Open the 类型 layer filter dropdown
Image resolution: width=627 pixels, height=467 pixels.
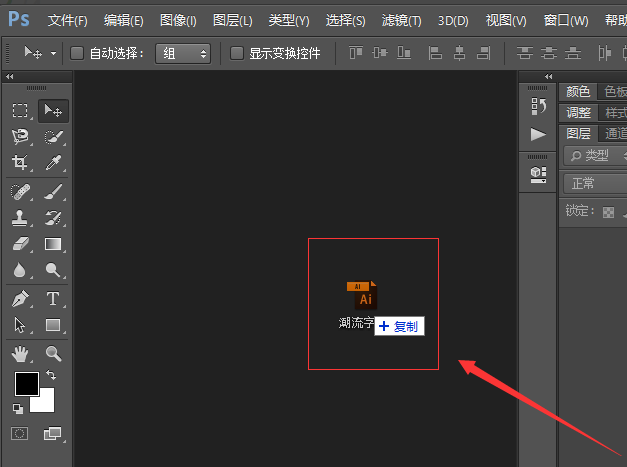click(596, 155)
